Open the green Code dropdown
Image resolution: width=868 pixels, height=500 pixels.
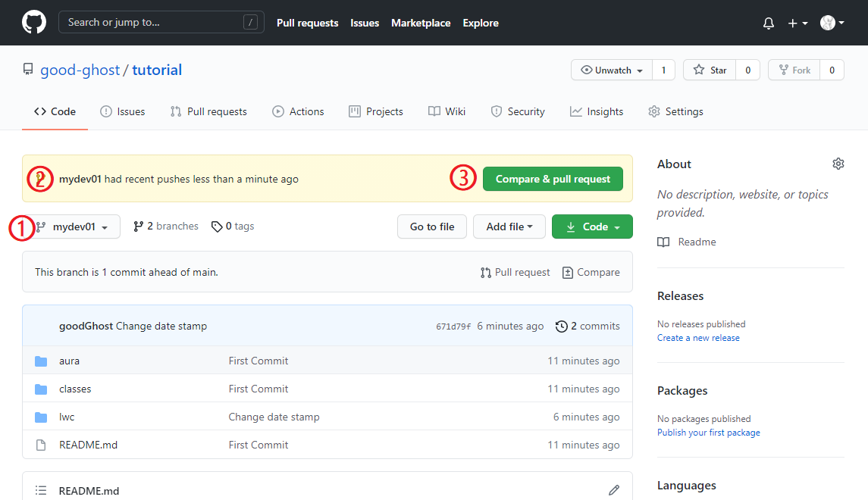[592, 226]
